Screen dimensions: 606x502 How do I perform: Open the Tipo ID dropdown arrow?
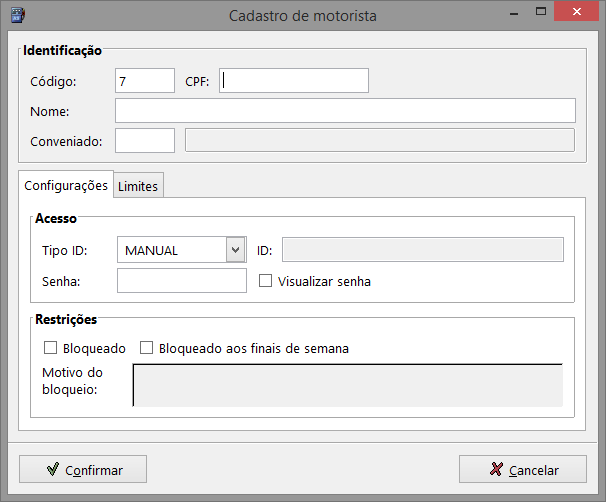(x=236, y=250)
